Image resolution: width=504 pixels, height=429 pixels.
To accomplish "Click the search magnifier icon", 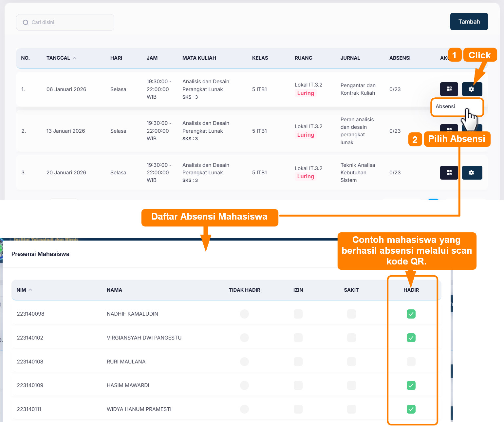I will (x=26, y=22).
